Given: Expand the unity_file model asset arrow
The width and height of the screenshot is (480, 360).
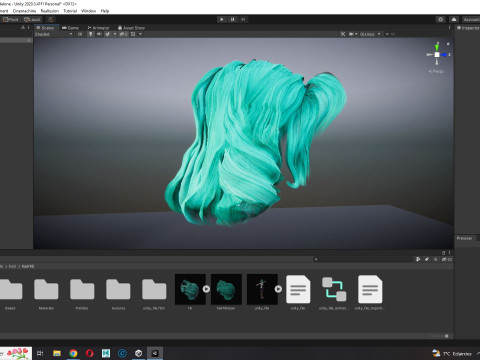Looking at the screenshot, I should [278, 289].
